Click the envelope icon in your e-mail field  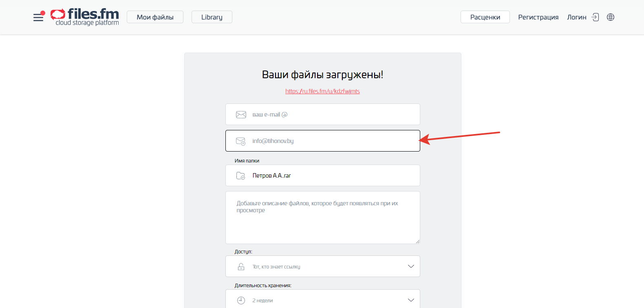241,114
